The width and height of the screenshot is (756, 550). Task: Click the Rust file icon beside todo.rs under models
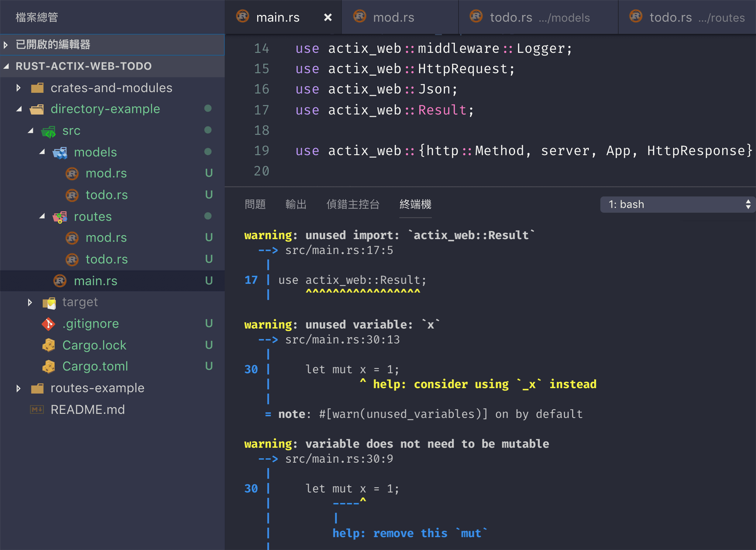coord(72,195)
